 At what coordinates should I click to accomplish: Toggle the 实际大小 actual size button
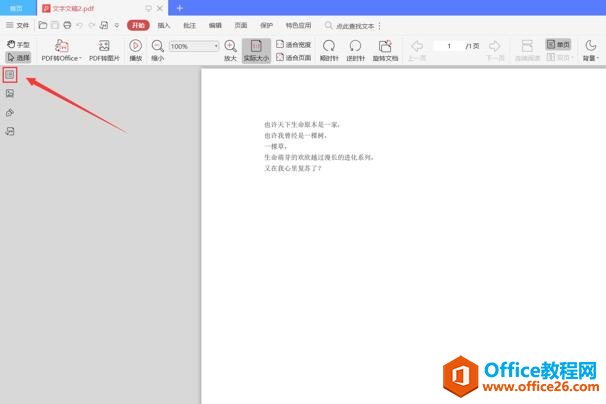coord(256,50)
